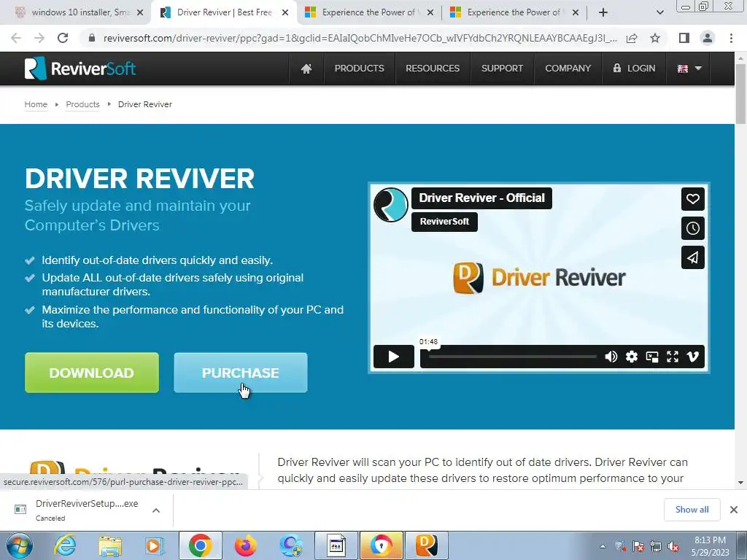Click the PURCHASE button
Viewport: 747px width, 560px height.
coord(241,373)
